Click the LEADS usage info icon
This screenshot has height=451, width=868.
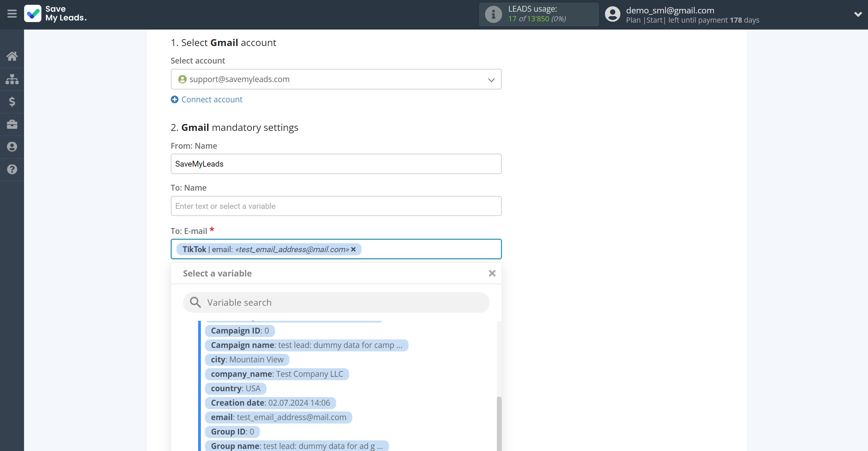click(x=493, y=14)
